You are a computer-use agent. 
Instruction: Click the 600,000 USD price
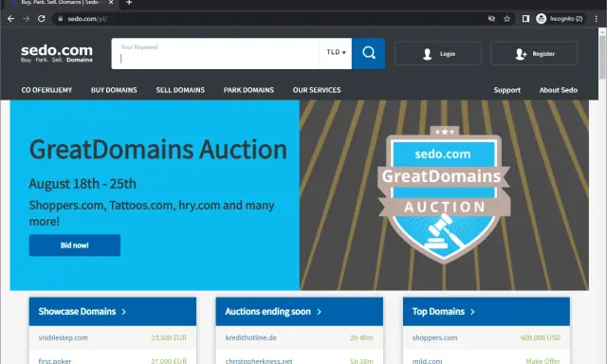point(541,337)
